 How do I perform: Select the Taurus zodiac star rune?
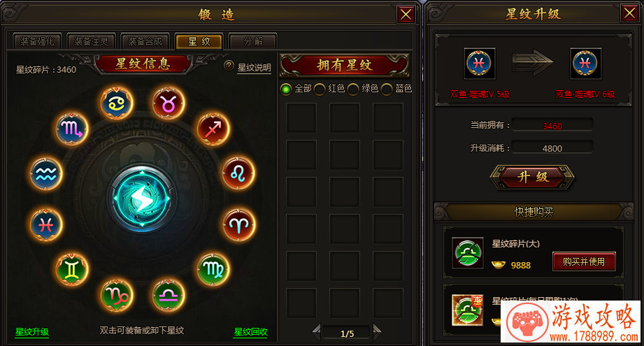coord(168,103)
